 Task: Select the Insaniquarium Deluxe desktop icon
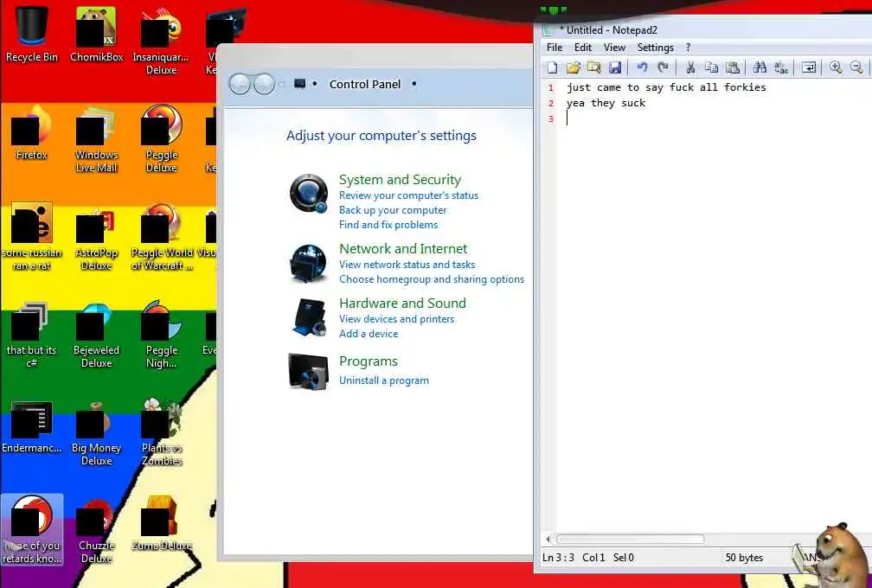point(161,42)
